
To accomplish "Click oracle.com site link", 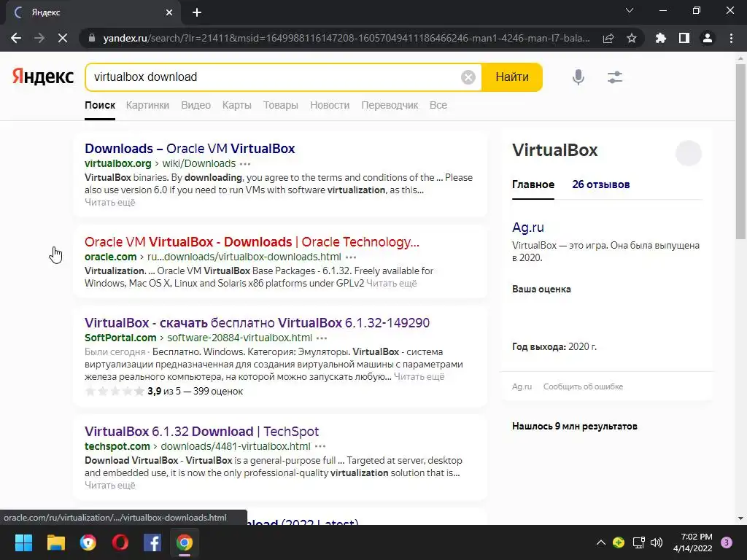I will (x=111, y=257).
